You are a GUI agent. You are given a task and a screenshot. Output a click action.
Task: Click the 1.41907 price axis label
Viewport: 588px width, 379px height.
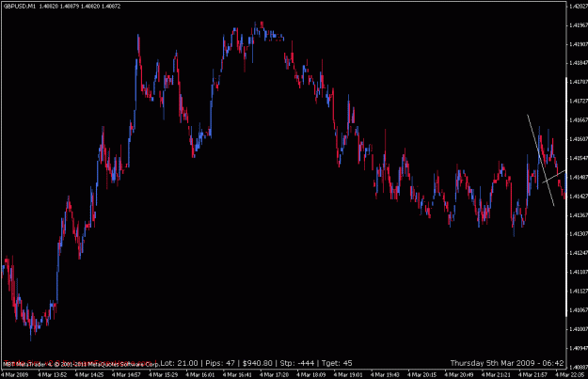(x=578, y=44)
